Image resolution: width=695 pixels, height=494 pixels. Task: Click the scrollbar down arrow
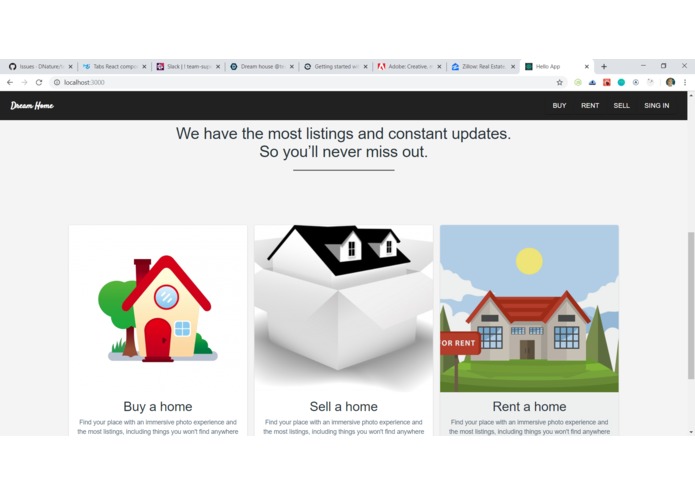click(x=691, y=432)
